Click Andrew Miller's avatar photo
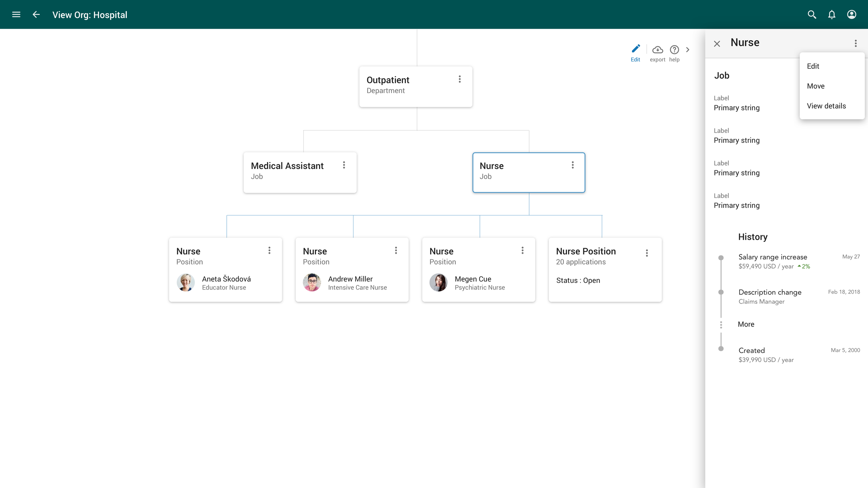Screen dimensions: 868x488 pyautogui.click(x=312, y=283)
